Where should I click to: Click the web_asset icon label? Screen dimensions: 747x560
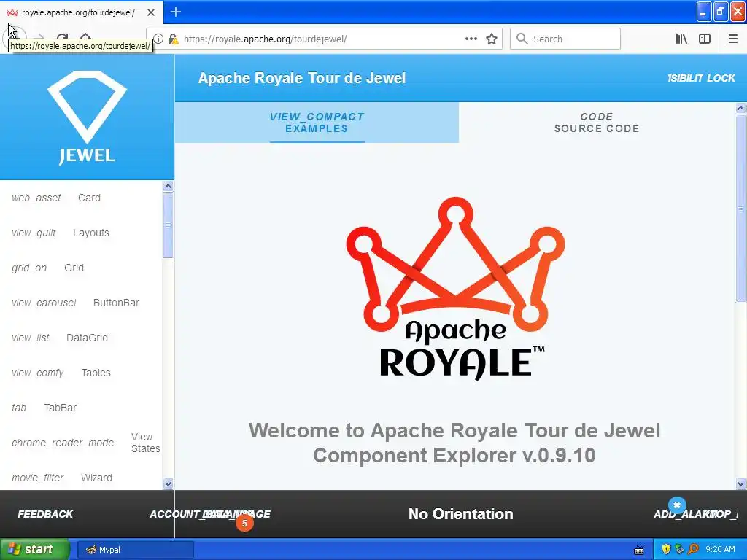36,198
